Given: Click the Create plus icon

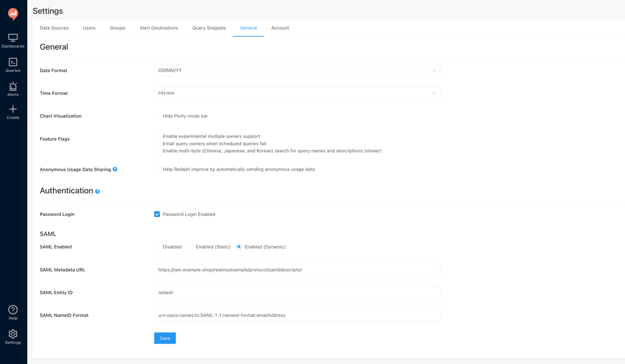Looking at the screenshot, I should coord(13,109).
